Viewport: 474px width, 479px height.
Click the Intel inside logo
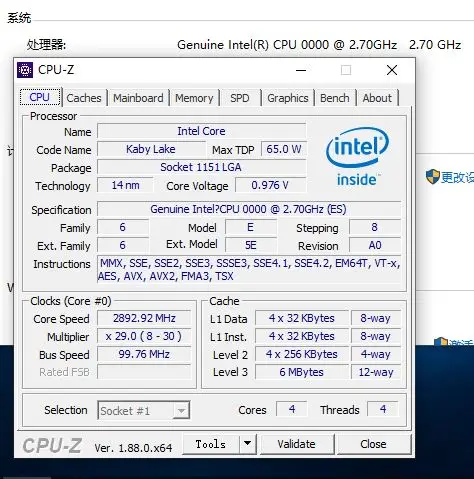point(357,157)
